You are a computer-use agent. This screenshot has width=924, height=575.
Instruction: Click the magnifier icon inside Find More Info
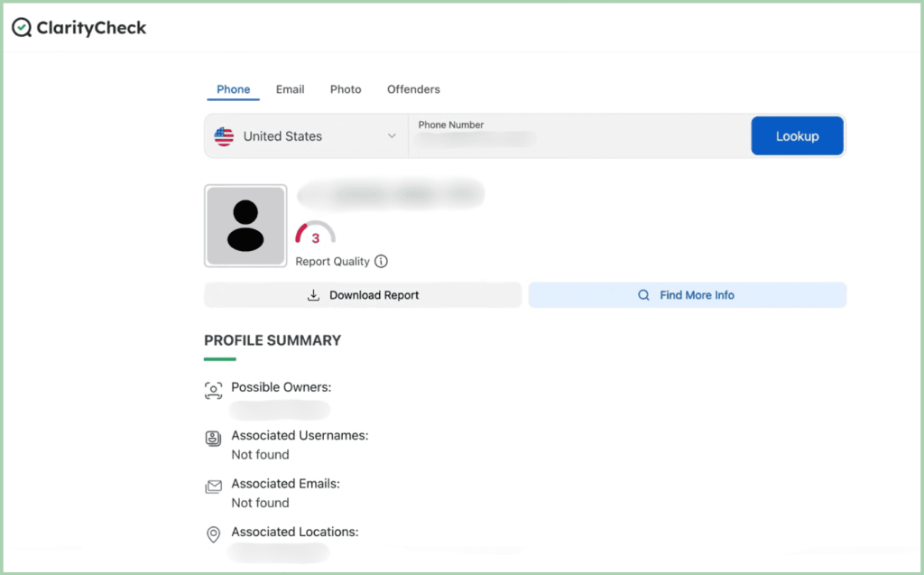(x=642, y=295)
